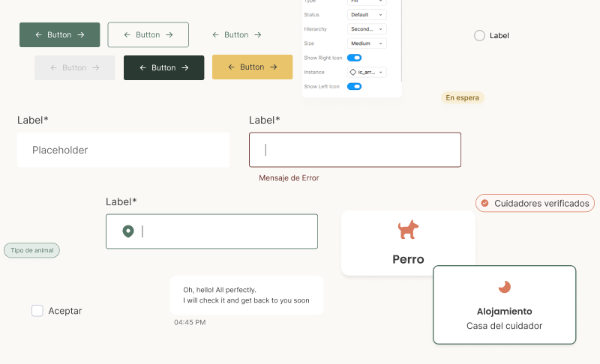
Task: Click 'Label*' above the error field
Action: point(265,120)
